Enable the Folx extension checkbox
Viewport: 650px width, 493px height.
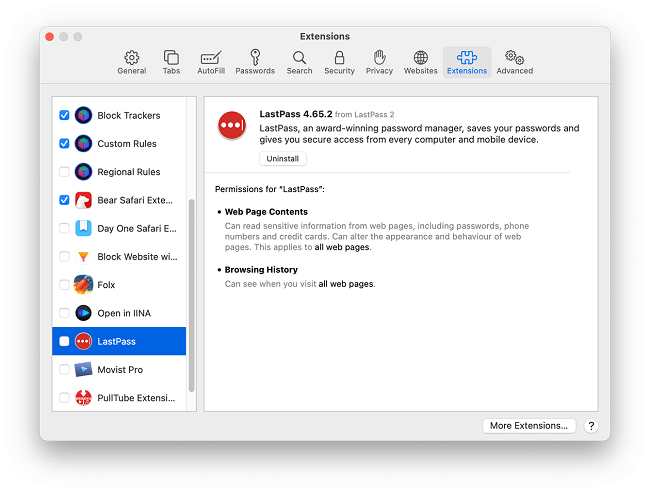pyautogui.click(x=64, y=285)
